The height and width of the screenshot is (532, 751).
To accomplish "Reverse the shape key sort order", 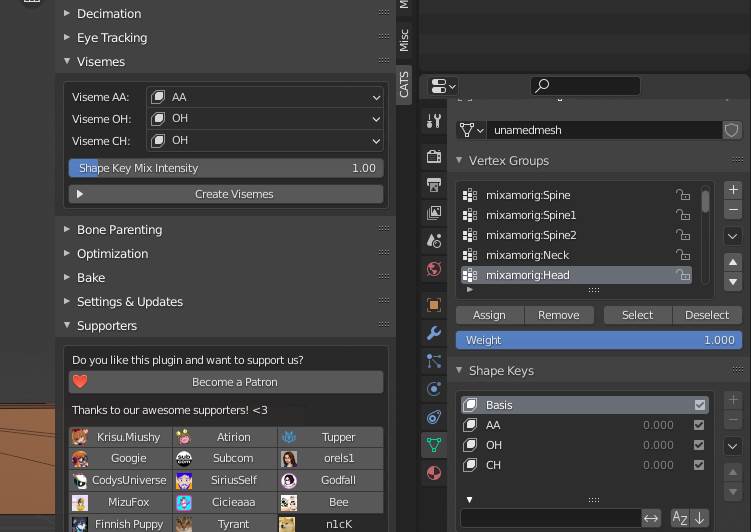I will coord(699,518).
